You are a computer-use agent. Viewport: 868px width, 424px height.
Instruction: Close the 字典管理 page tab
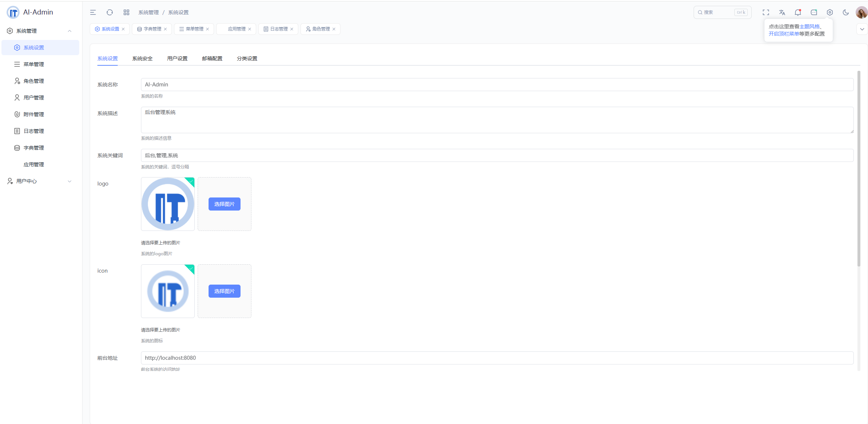point(165,29)
